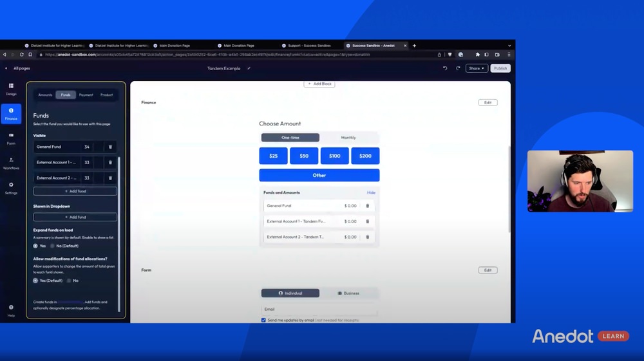Click the Email input field
The width and height of the screenshot is (644, 361).
(319, 310)
